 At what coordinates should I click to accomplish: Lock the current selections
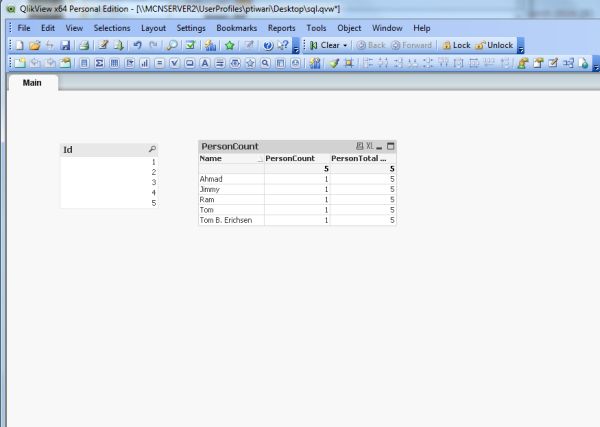pos(457,45)
